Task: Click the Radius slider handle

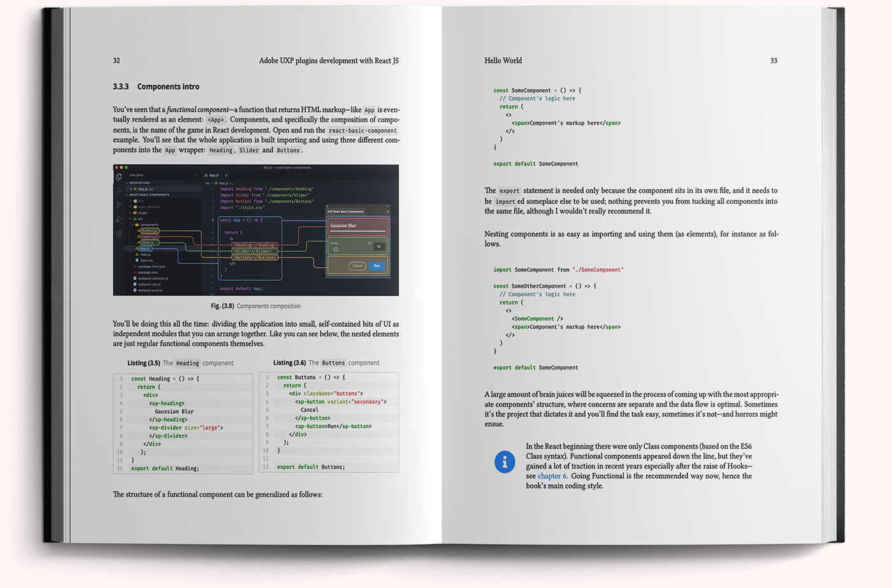Action: point(336,249)
